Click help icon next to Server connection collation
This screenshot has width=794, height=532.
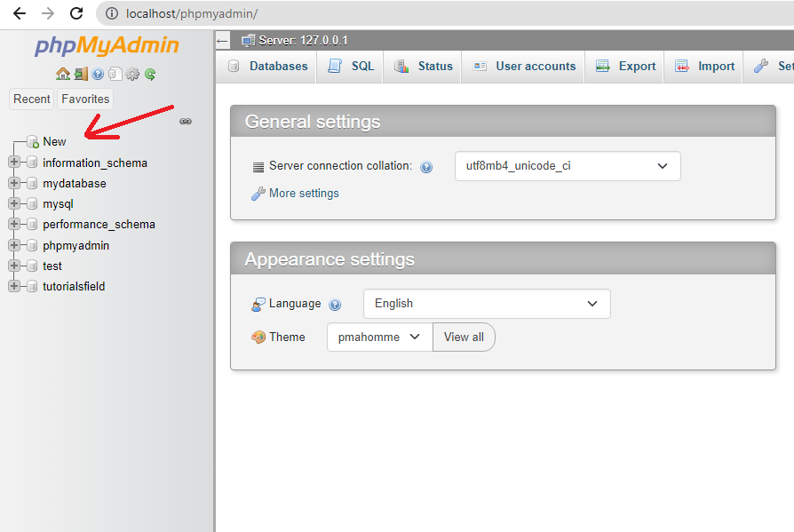click(x=426, y=167)
